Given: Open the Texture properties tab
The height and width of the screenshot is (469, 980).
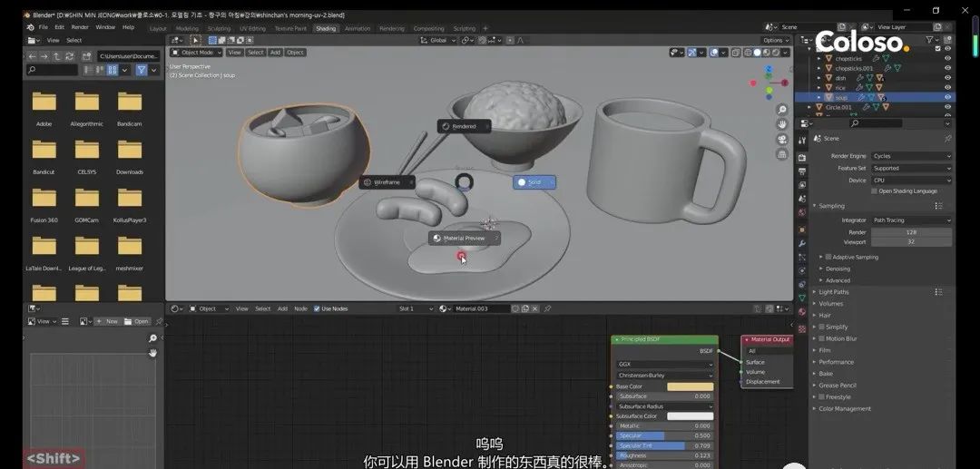Looking at the screenshot, I should [802, 328].
